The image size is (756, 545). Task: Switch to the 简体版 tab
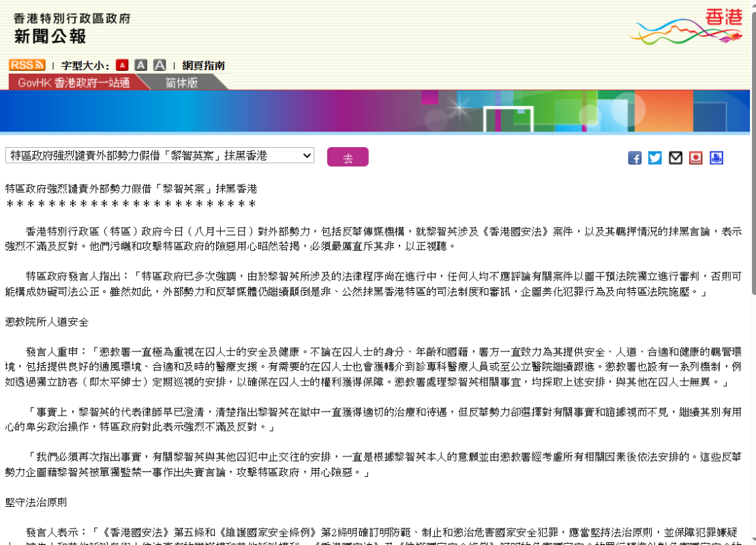pos(181,82)
